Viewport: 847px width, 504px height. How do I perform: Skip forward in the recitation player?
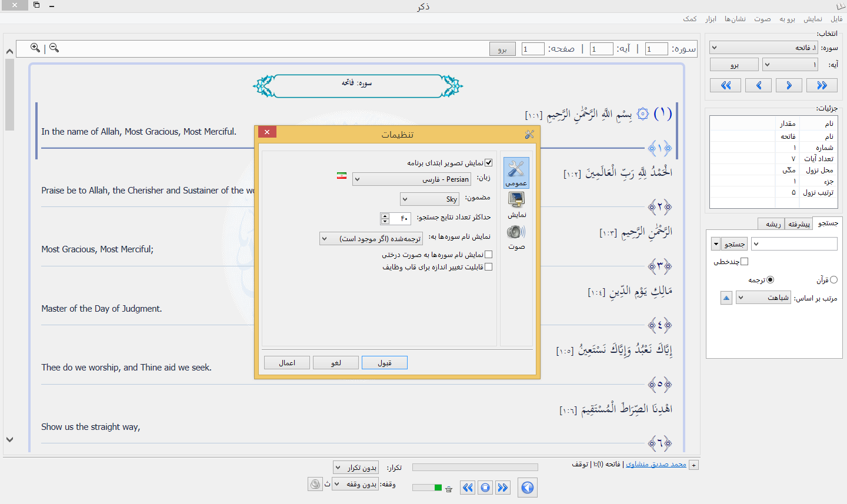[502, 488]
